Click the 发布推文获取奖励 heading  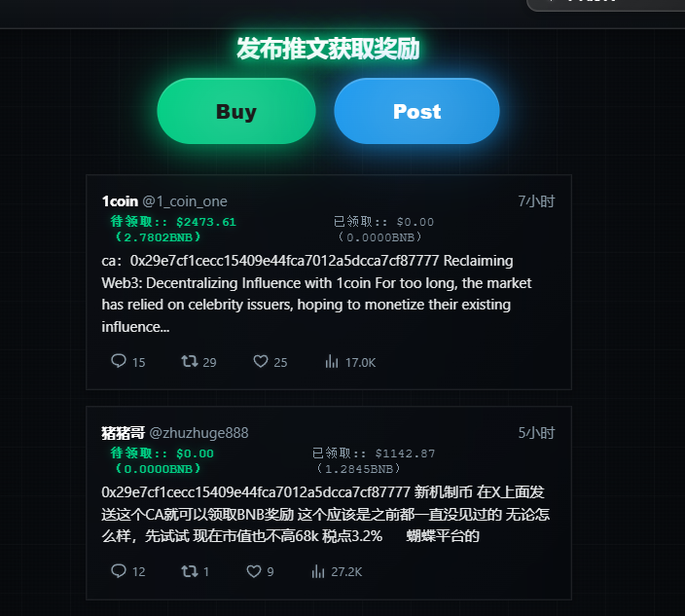click(328, 49)
